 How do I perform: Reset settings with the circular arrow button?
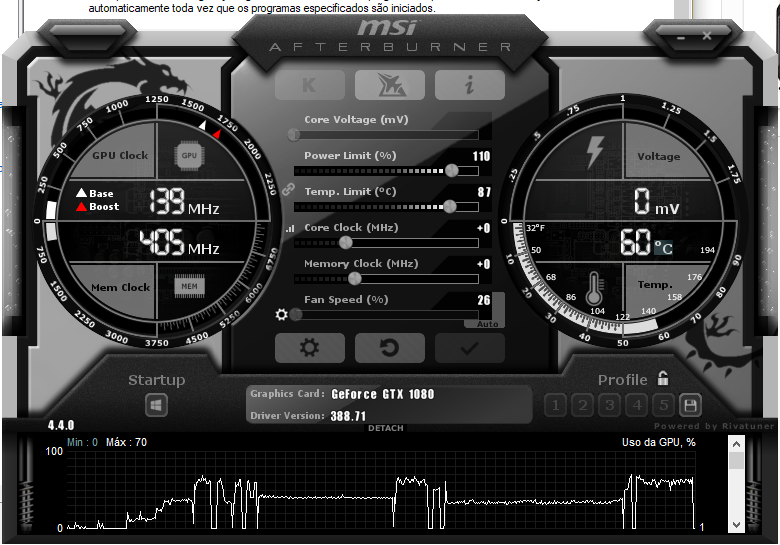tap(390, 348)
